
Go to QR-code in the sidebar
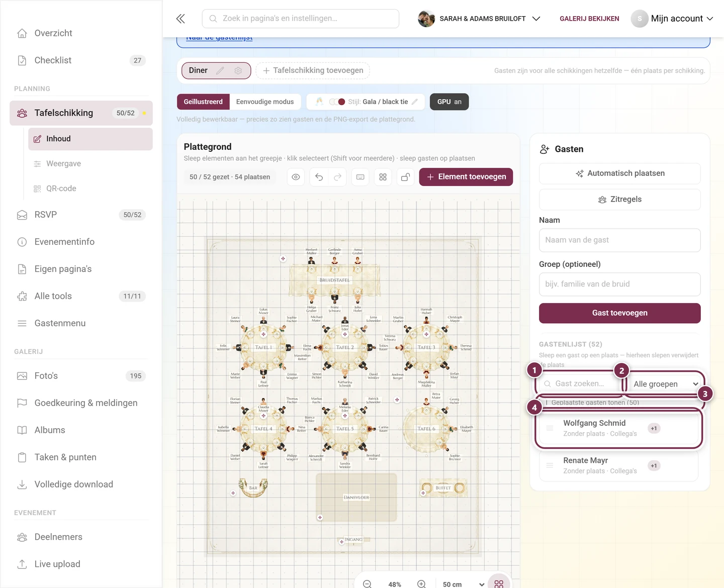pyautogui.click(x=90, y=188)
